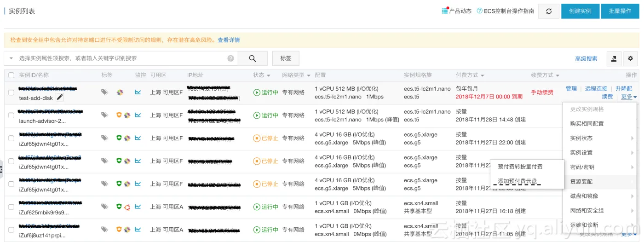Open the 更多 dropdown in first row
The width and height of the screenshot is (644, 242).
click(628, 97)
